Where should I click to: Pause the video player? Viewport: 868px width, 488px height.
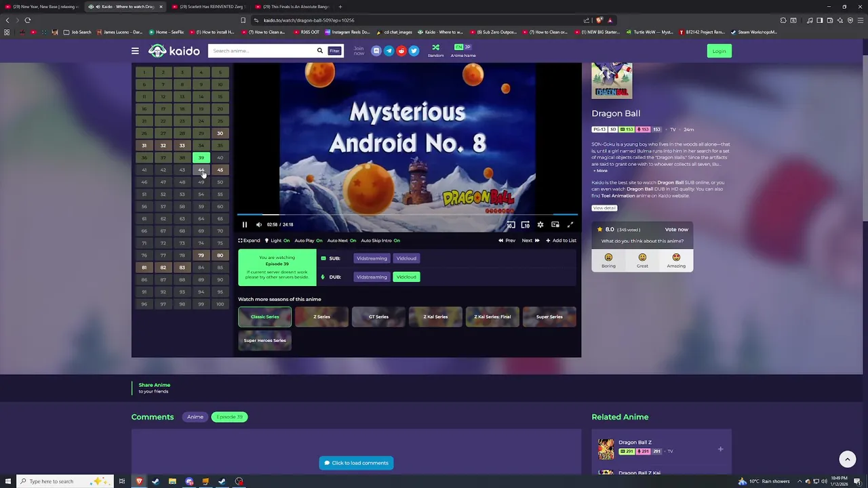[245, 224]
